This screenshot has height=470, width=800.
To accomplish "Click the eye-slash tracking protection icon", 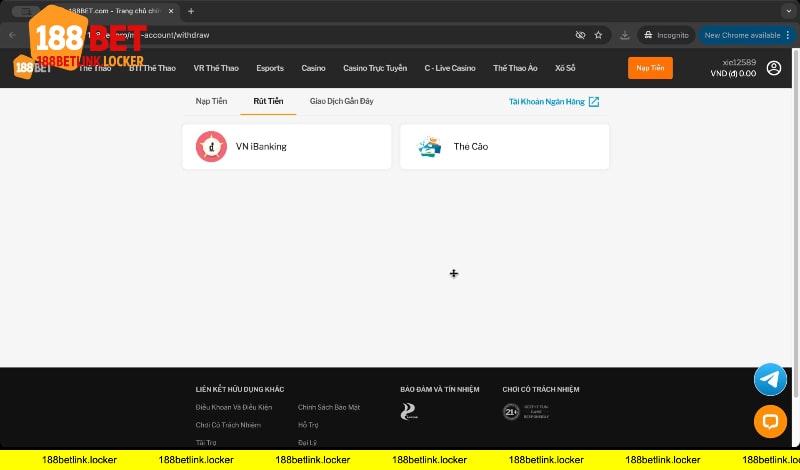I will coord(579,34).
